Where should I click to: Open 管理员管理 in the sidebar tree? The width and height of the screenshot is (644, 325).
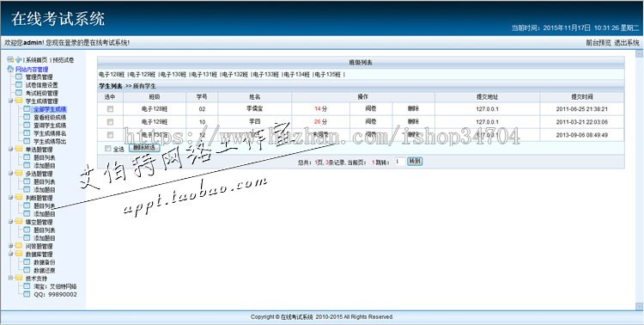(x=39, y=77)
